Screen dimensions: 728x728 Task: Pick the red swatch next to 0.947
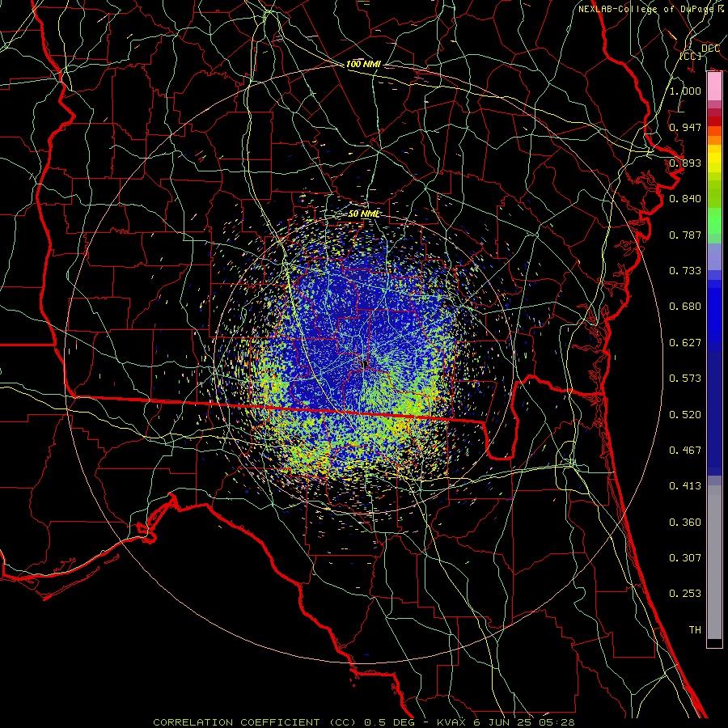pyautogui.click(x=714, y=121)
